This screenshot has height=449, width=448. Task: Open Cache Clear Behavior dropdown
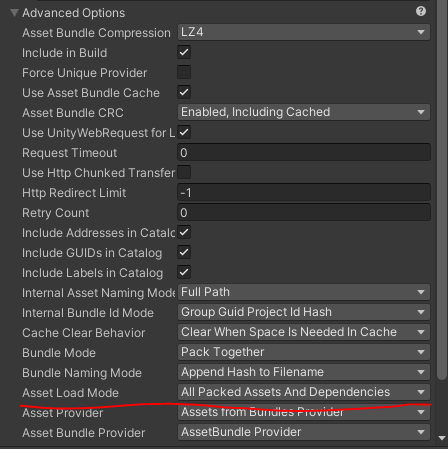tap(304, 332)
